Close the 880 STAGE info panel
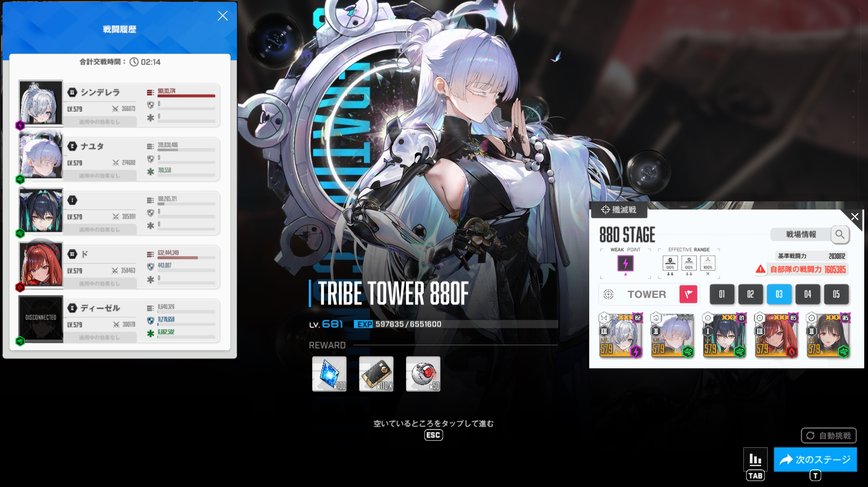Viewport: 868px width, 487px height. tap(855, 217)
